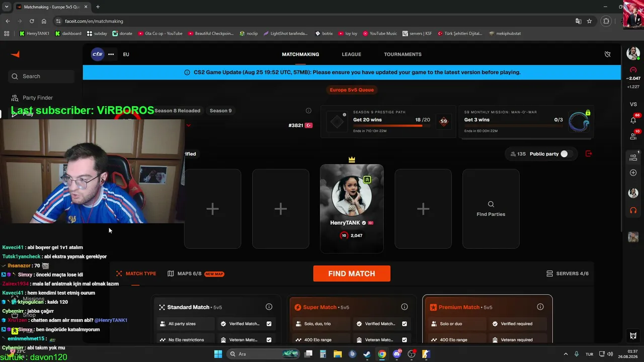Open the Get 3 wins monthly mission card

[525, 122]
